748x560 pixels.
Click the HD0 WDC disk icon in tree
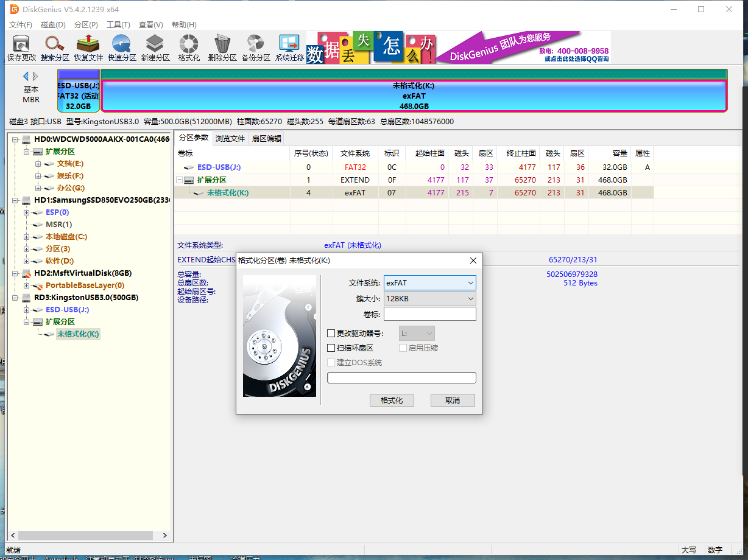click(x=26, y=139)
